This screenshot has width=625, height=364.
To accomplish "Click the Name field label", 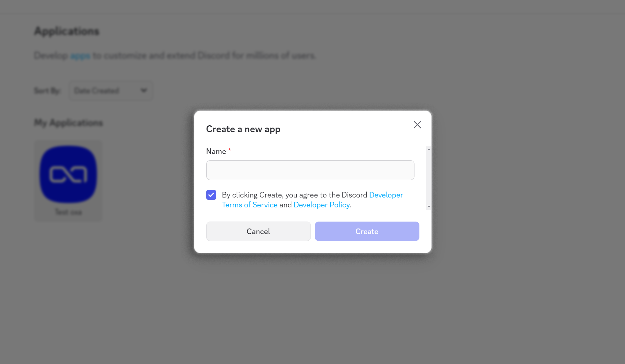I will 216,152.
